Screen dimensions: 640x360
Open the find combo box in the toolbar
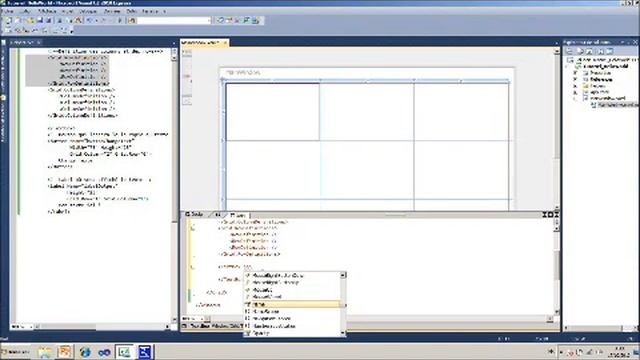(175, 20)
